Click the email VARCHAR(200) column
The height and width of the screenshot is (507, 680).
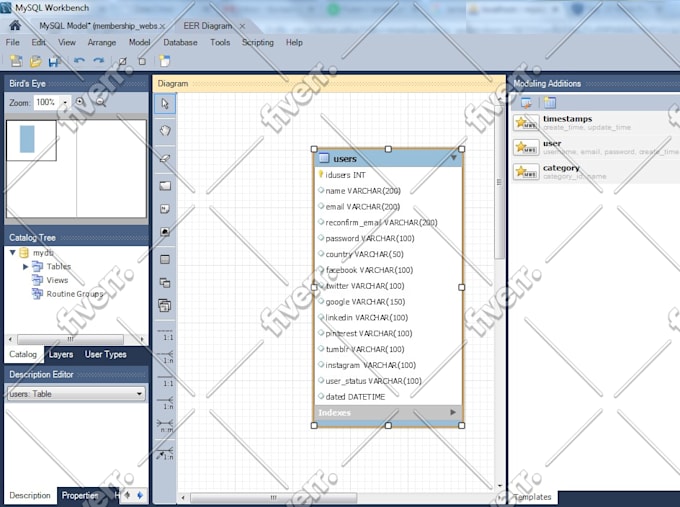[x=388, y=206]
